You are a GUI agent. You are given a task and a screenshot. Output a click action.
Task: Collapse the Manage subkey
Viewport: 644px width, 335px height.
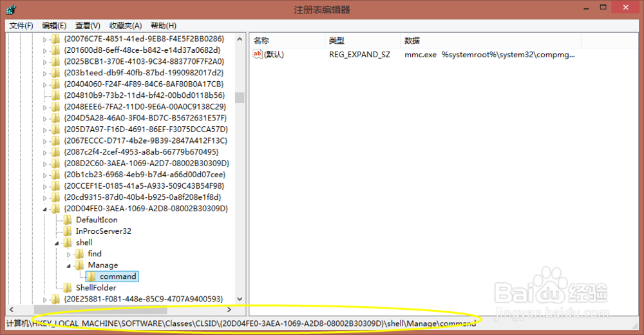[69, 266]
